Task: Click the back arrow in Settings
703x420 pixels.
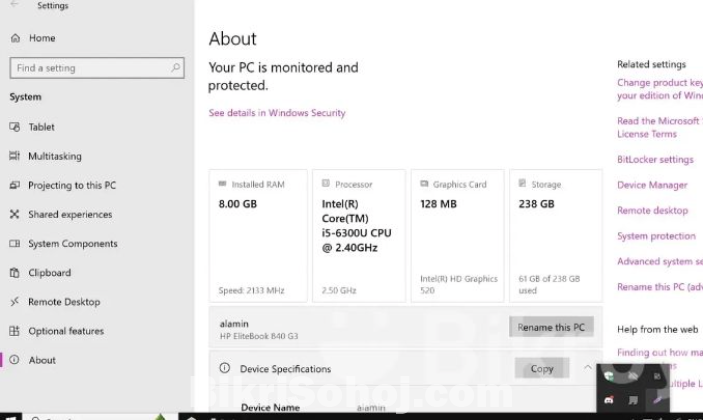Action: pyautogui.click(x=15, y=6)
